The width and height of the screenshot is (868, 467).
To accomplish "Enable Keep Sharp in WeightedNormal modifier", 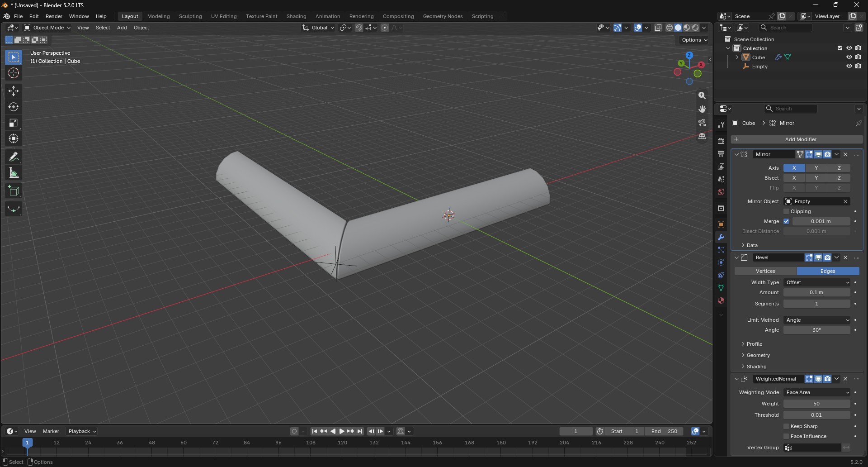I will click(x=786, y=426).
